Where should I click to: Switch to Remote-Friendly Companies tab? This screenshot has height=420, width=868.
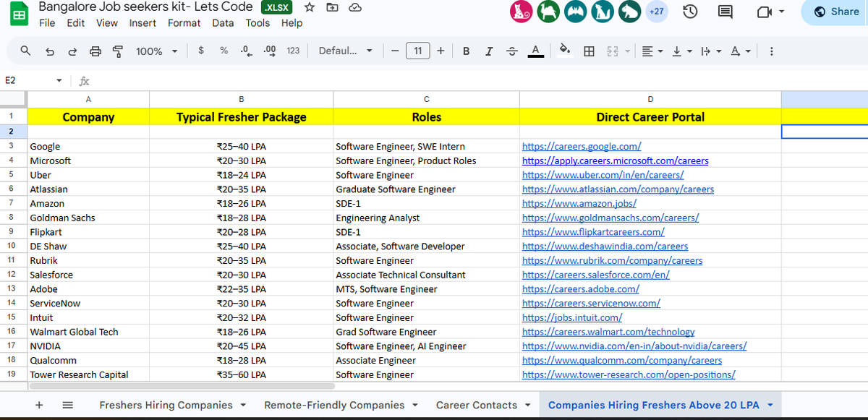coord(334,405)
